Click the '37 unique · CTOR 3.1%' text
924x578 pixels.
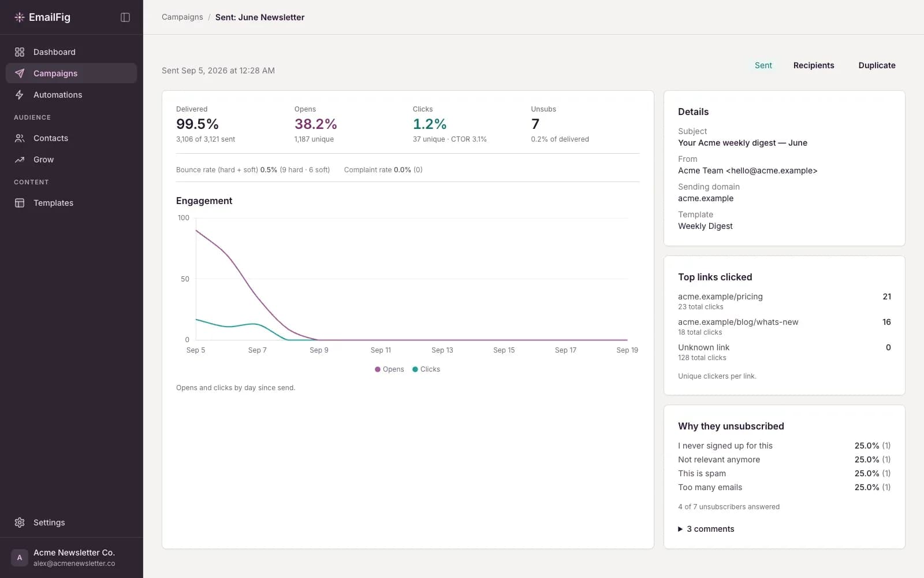click(x=450, y=139)
